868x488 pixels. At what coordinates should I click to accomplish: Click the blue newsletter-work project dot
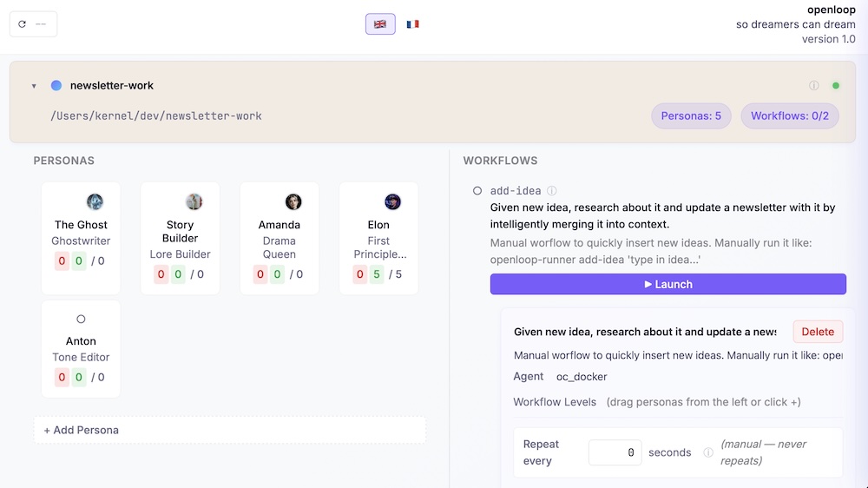(x=56, y=85)
